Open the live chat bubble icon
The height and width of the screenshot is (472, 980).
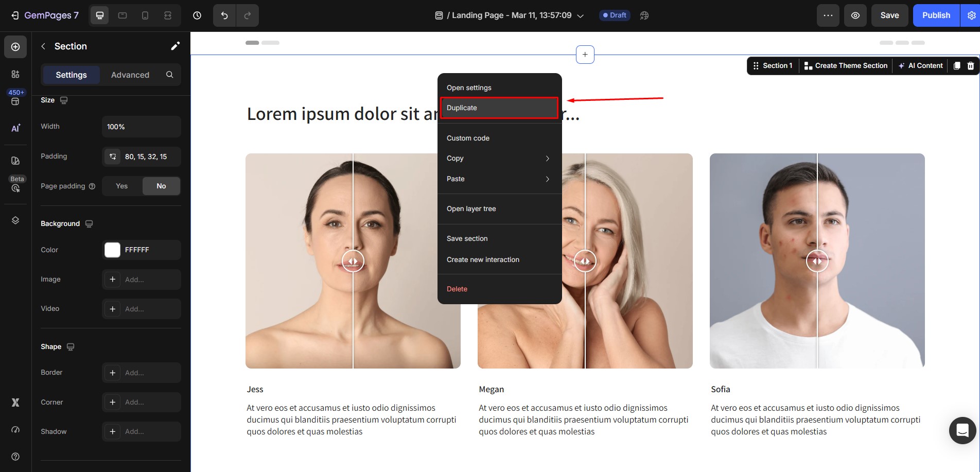[962, 430]
